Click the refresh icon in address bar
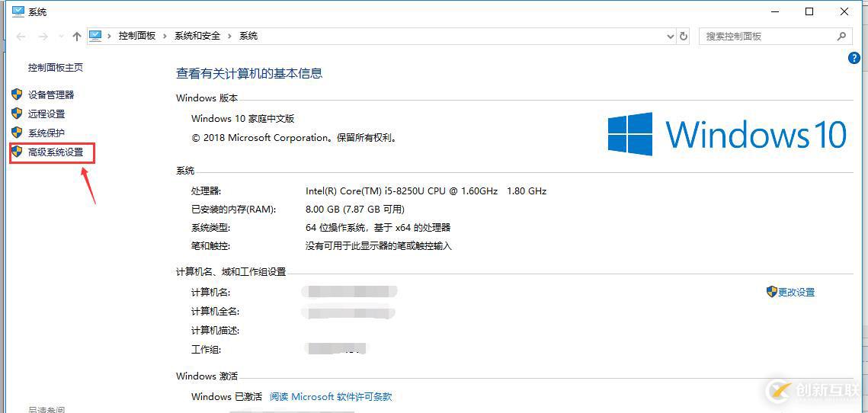This screenshot has width=868, height=413. click(684, 36)
